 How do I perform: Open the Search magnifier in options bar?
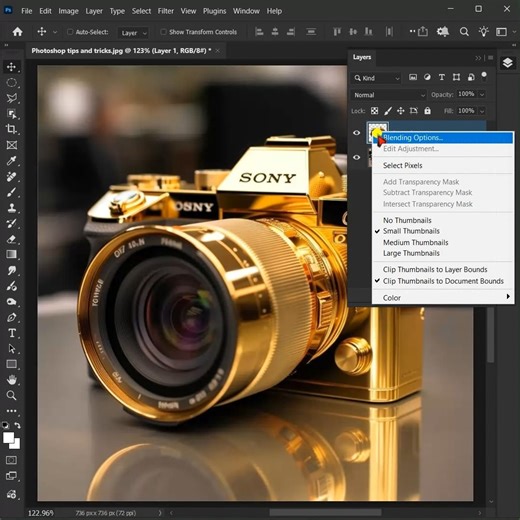(464, 32)
